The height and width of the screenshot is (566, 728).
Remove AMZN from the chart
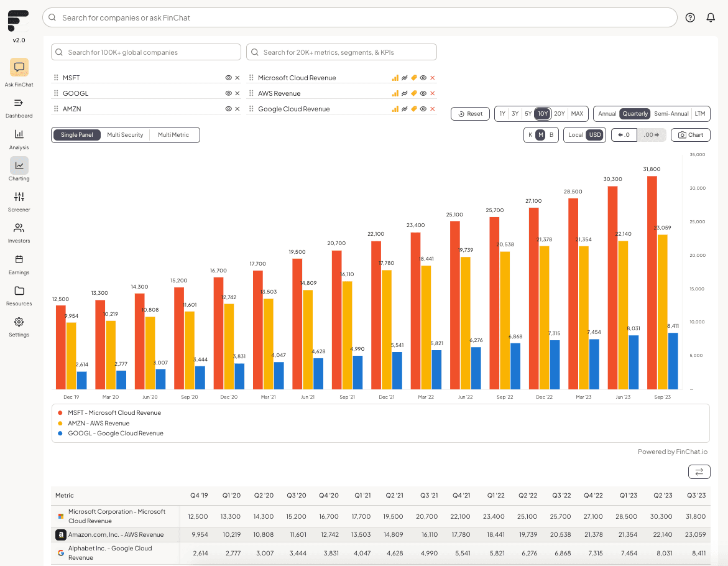(x=237, y=109)
